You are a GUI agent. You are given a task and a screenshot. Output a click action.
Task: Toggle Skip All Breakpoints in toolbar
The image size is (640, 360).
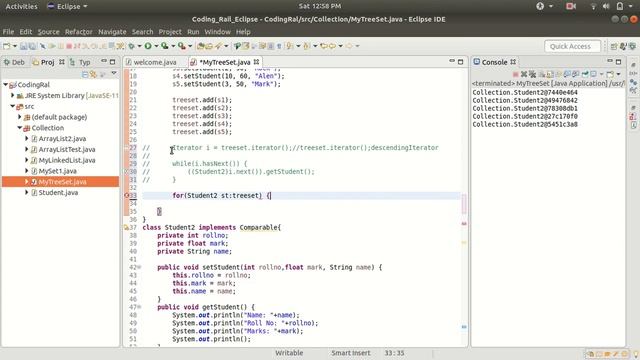pyautogui.click(x=42, y=46)
